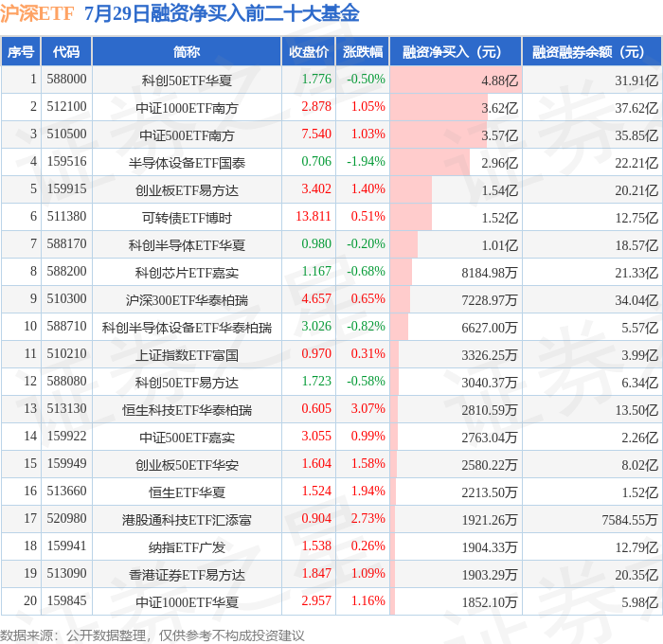
Task: Open 纳指ETF广发 fund name
Action: pos(187,547)
